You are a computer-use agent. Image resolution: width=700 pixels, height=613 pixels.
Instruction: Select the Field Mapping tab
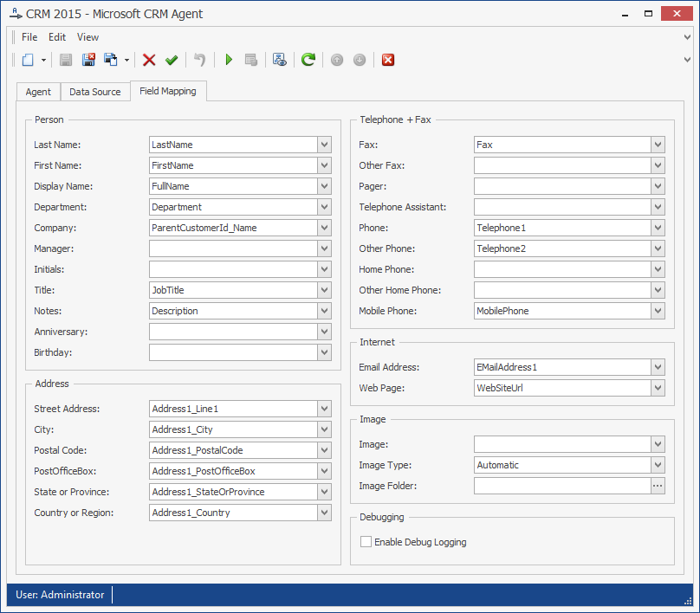(x=168, y=91)
